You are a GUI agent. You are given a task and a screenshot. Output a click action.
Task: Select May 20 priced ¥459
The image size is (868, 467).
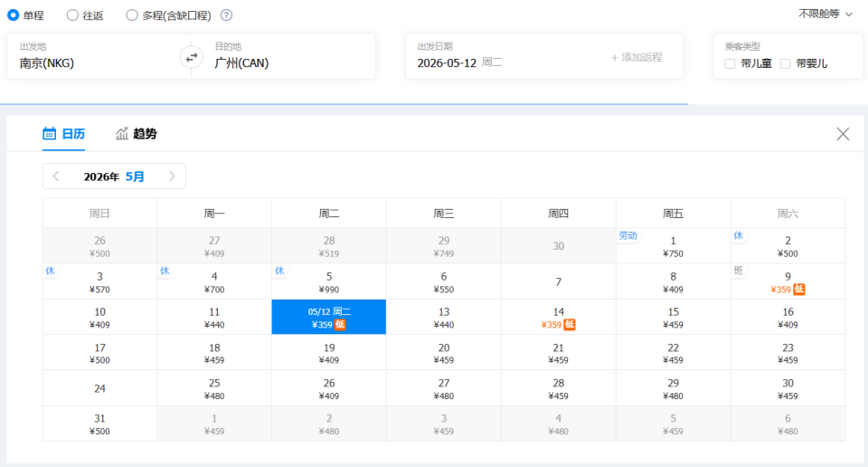tap(444, 352)
